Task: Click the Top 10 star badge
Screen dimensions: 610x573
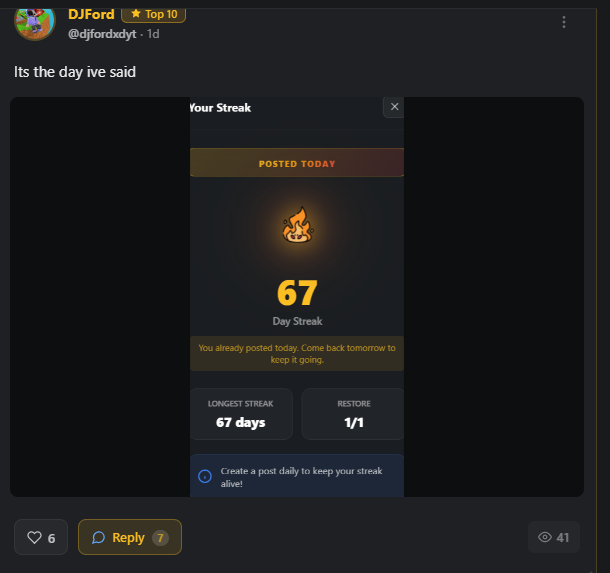Action: click(x=154, y=15)
